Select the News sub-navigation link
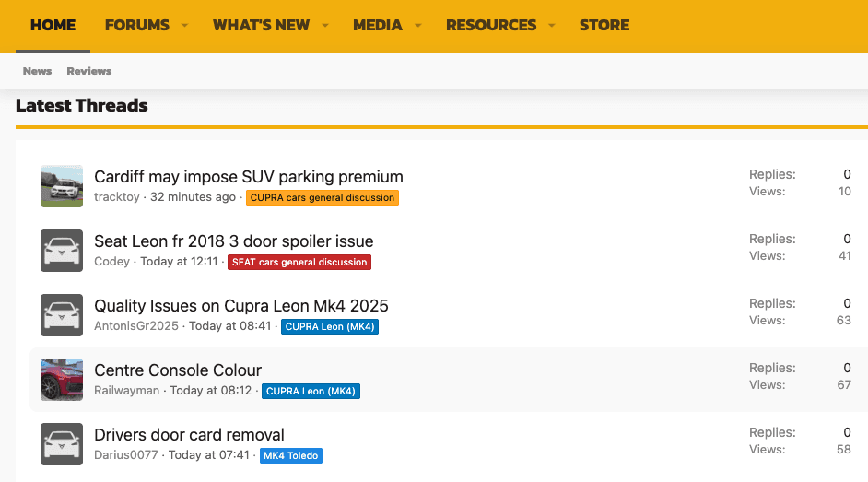The width and height of the screenshot is (868, 482). [38, 71]
